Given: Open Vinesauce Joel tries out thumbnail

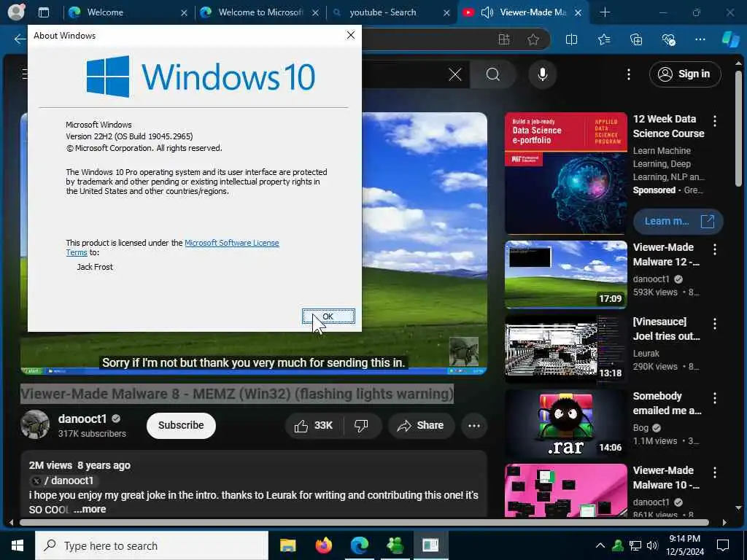Looking at the screenshot, I should pyautogui.click(x=566, y=349).
